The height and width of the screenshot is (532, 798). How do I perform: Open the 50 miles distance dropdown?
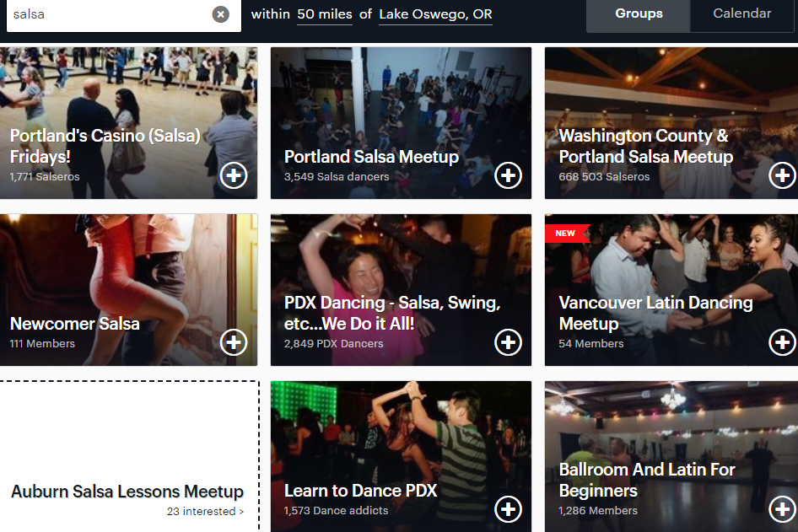tap(324, 14)
